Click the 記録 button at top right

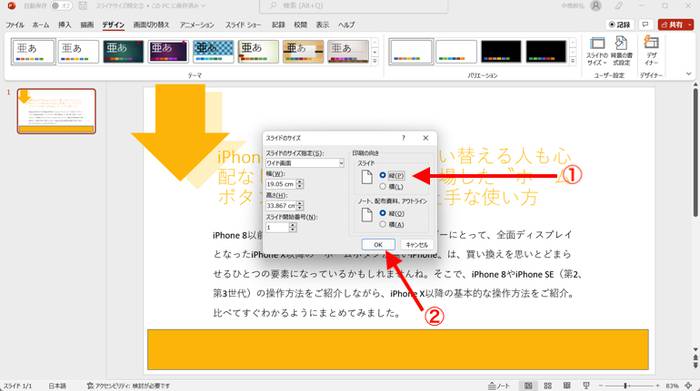[620, 25]
